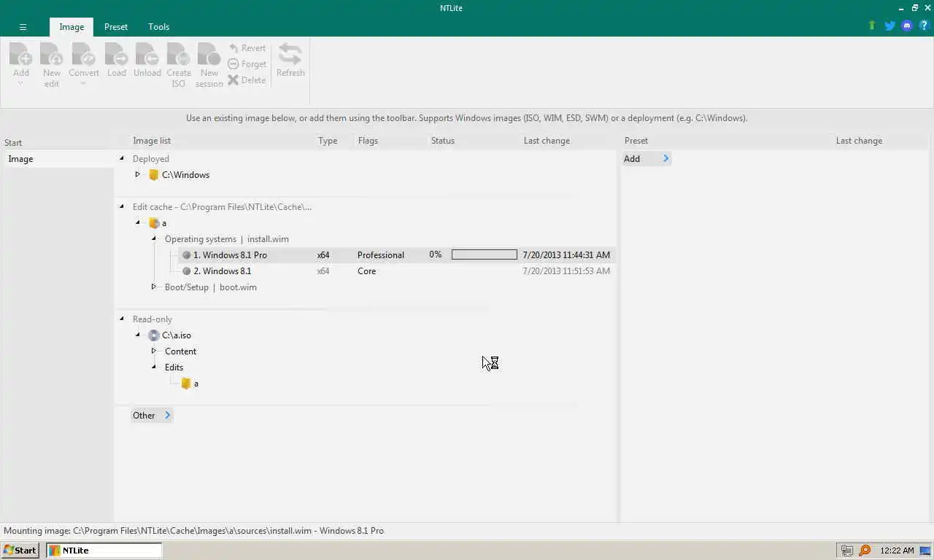934x560 pixels.
Task: Click the Create ISO toolbar icon
Action: coord(179,55)
